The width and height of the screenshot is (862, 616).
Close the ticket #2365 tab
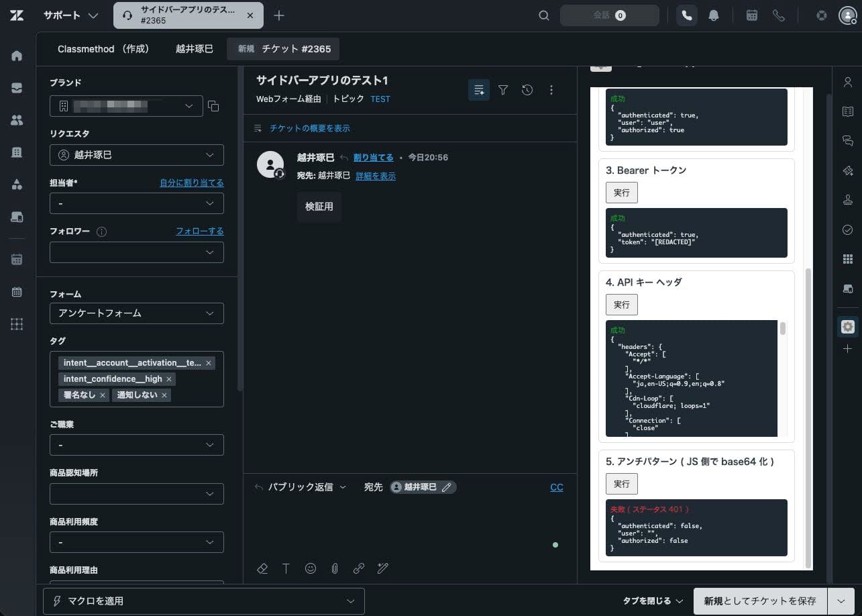(x=250, y=15)
